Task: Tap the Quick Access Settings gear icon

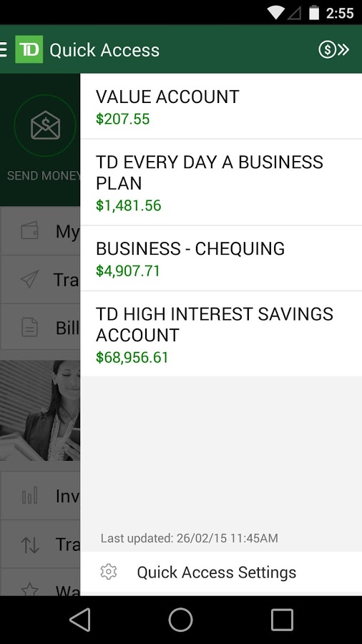Action: coord(109,572)
